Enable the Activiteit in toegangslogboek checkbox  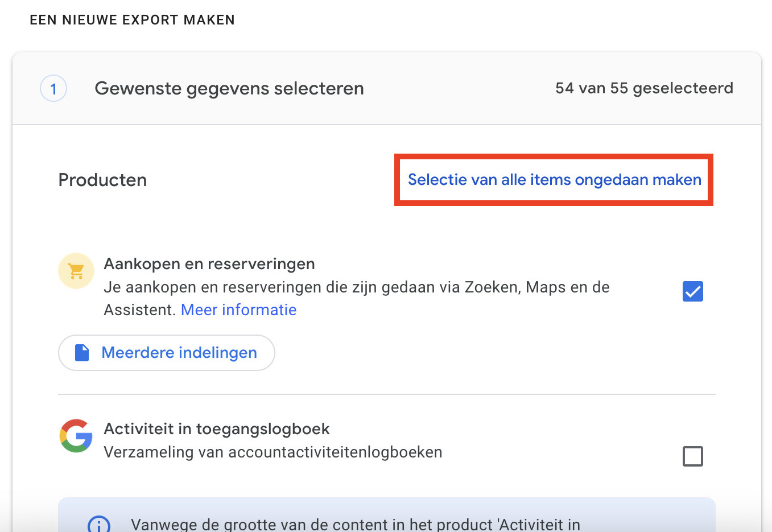click(x=692, y=456)
